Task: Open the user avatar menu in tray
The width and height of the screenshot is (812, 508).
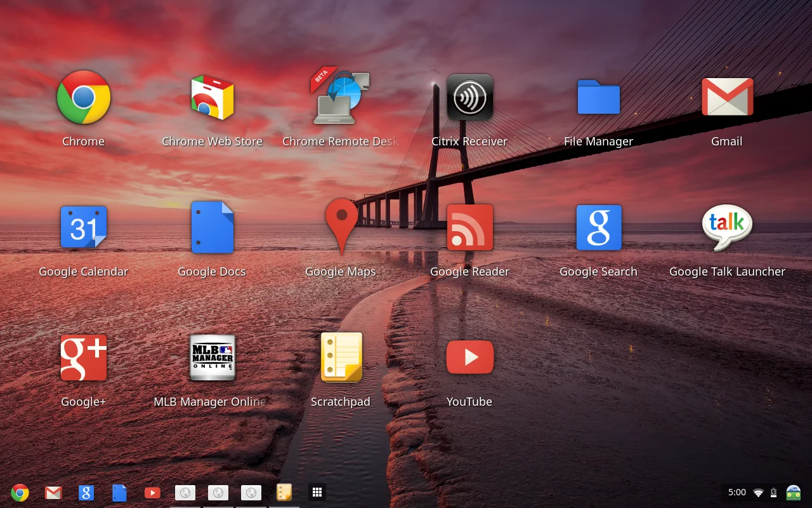Action: click(794, 492)
